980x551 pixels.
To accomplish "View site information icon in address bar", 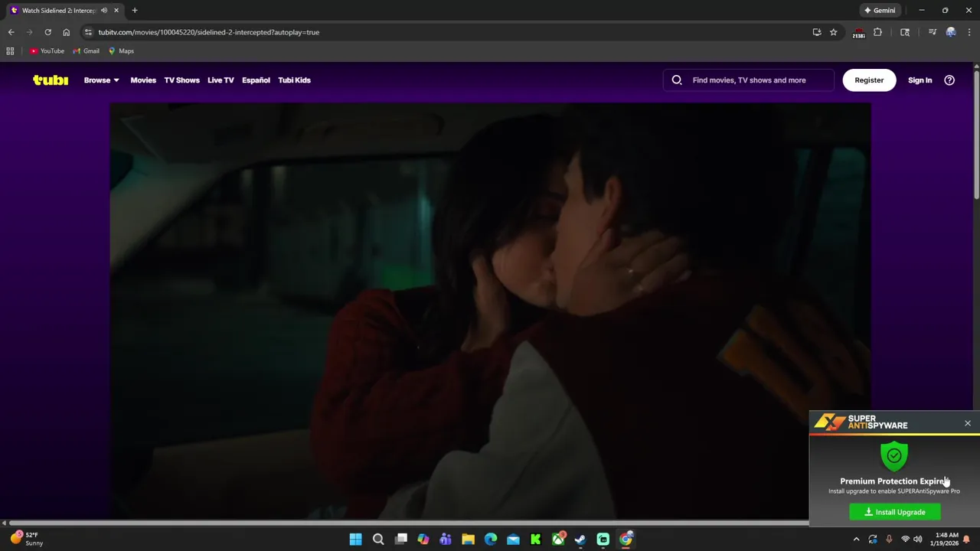I will point(88,32).
